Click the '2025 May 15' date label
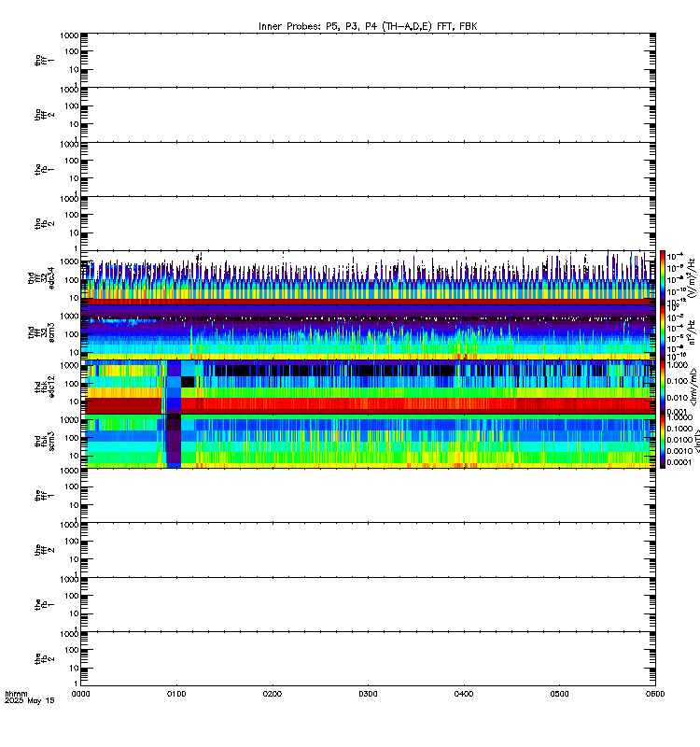The image size is (700, 747). (x=30, y=701)
